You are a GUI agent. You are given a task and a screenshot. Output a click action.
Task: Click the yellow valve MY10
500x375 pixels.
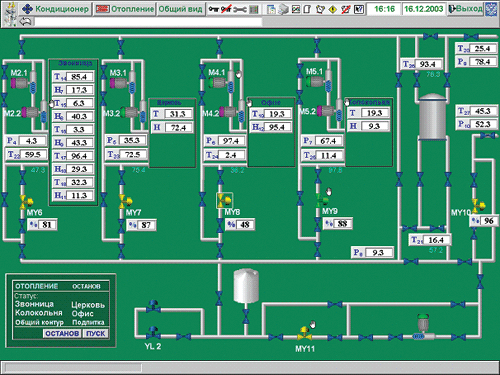[x=478, y=205]
